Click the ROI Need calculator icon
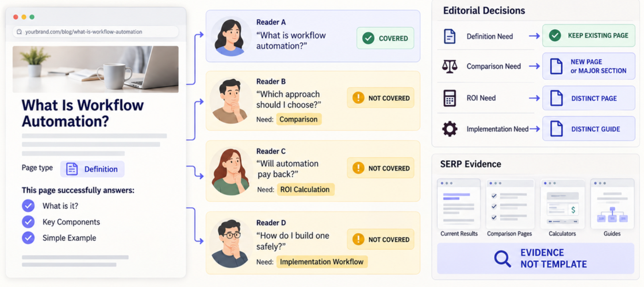 point(450,98)
